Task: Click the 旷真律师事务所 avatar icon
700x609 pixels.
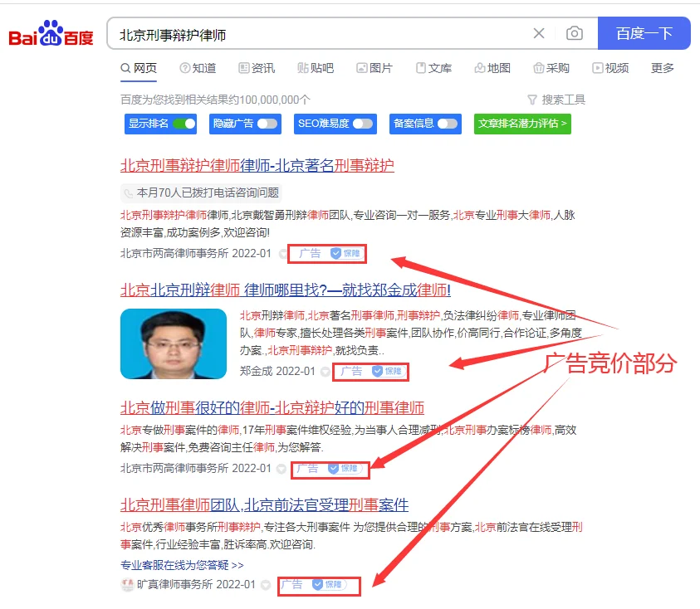Action: click(127, 585)
